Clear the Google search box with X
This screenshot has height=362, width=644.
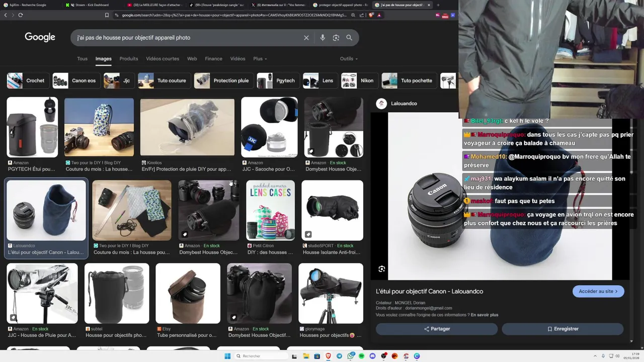tap(306, 38)
